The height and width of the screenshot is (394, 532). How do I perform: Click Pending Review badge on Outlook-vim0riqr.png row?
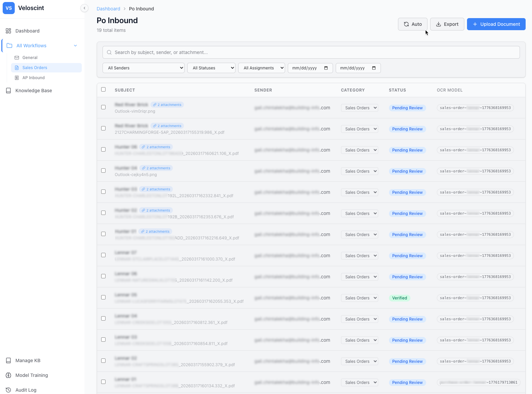point(407,108)
